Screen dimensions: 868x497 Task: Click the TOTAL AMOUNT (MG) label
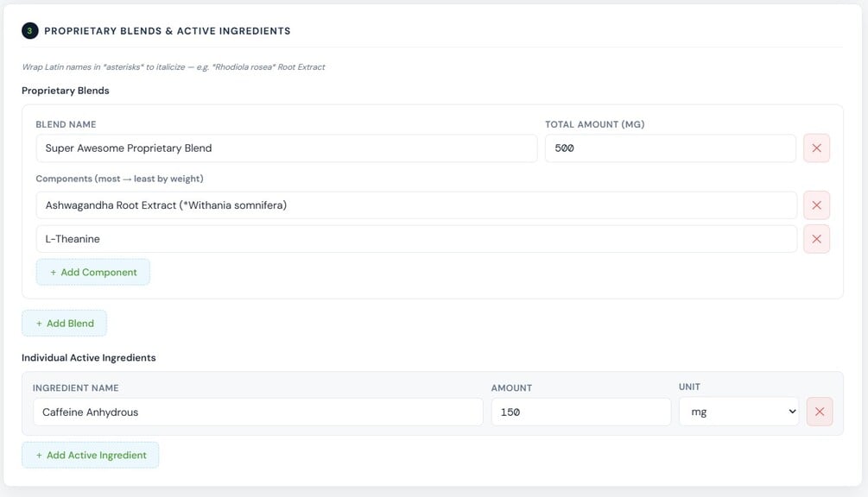pos(594,124)
